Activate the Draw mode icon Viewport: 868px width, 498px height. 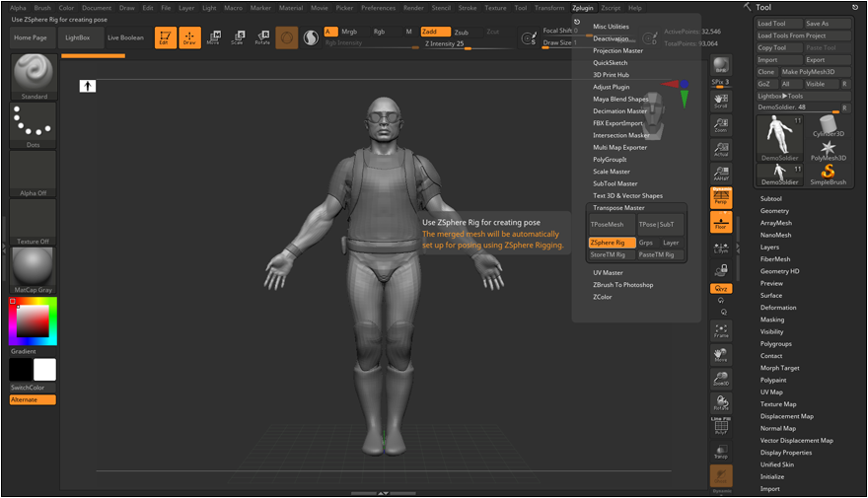point(189,37)
